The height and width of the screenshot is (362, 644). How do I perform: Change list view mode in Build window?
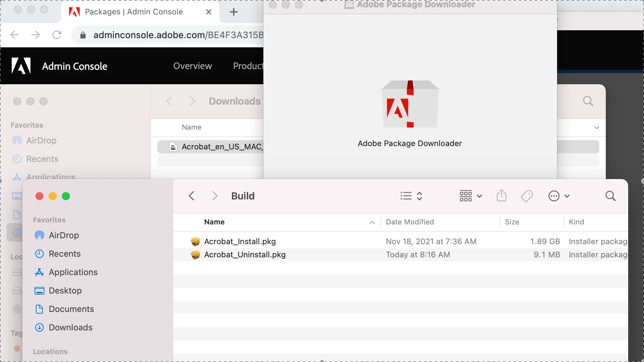click(x=411, y=196)
